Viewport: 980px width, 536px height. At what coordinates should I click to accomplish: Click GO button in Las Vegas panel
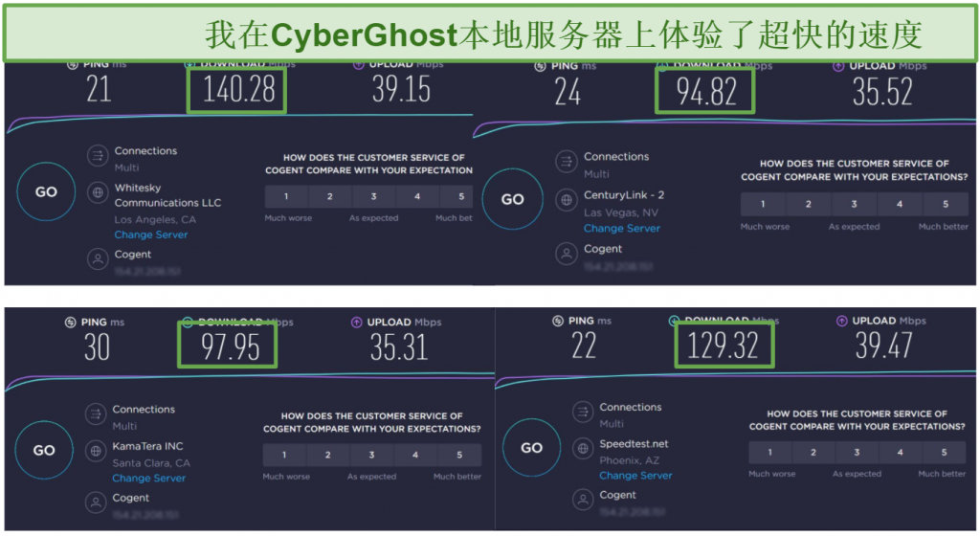(x=513, y=199)
